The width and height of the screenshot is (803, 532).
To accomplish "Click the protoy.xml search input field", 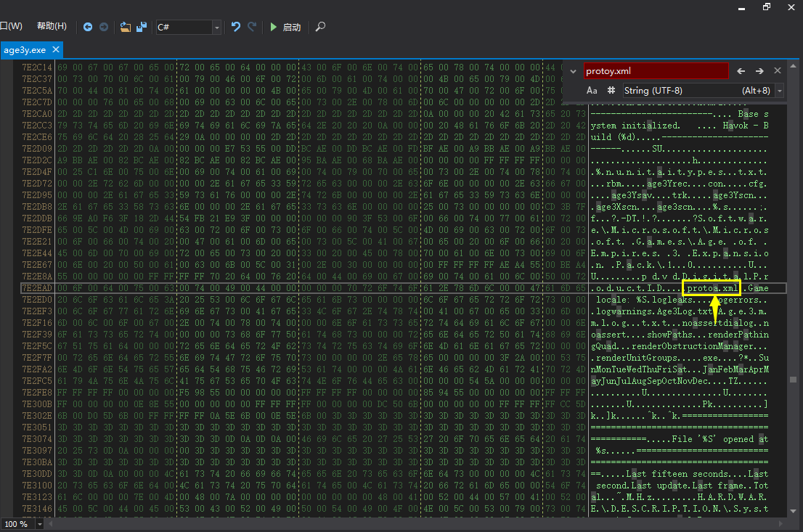I will tap(656, 71).
